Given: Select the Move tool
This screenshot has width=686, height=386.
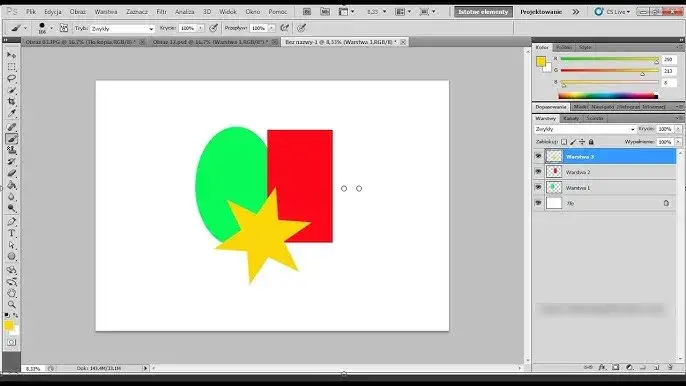Looking at the screenshot, I should point(11,55).
